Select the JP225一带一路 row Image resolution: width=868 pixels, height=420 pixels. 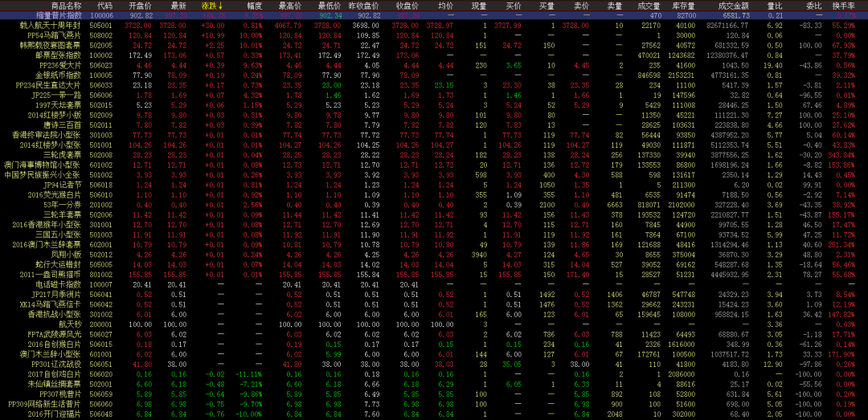click(x=434, y=96)
